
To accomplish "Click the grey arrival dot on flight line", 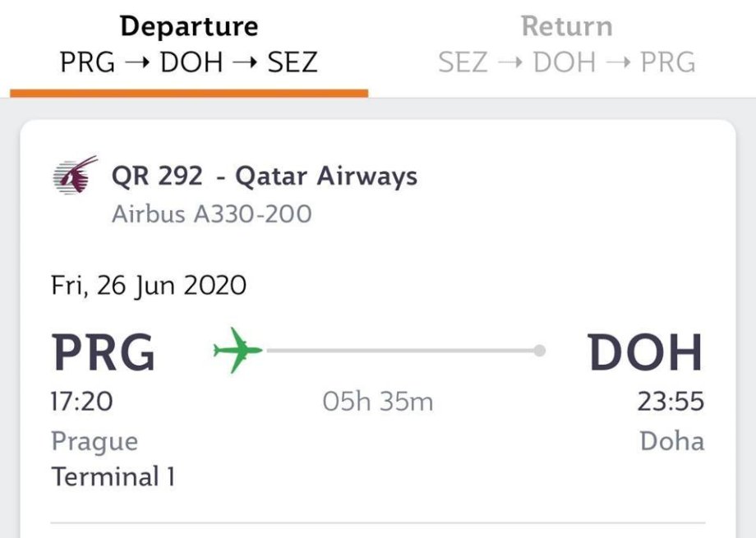I will coord(539,351).
